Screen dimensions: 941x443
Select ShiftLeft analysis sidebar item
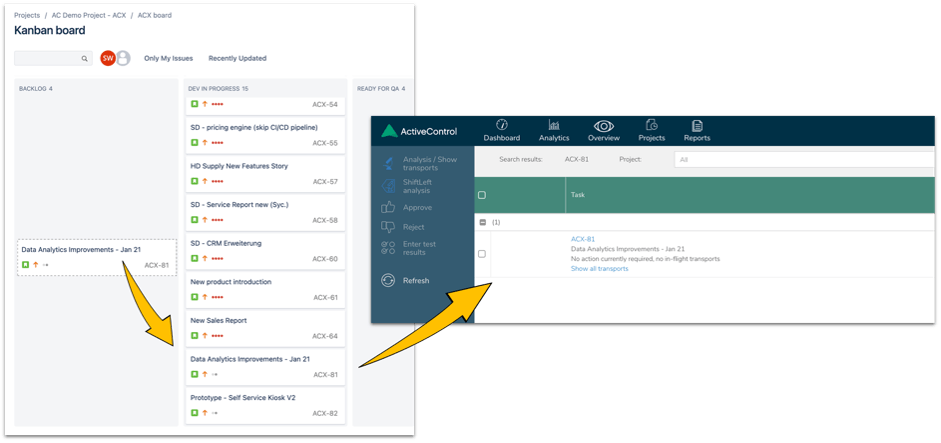click(x=407, y=186)
